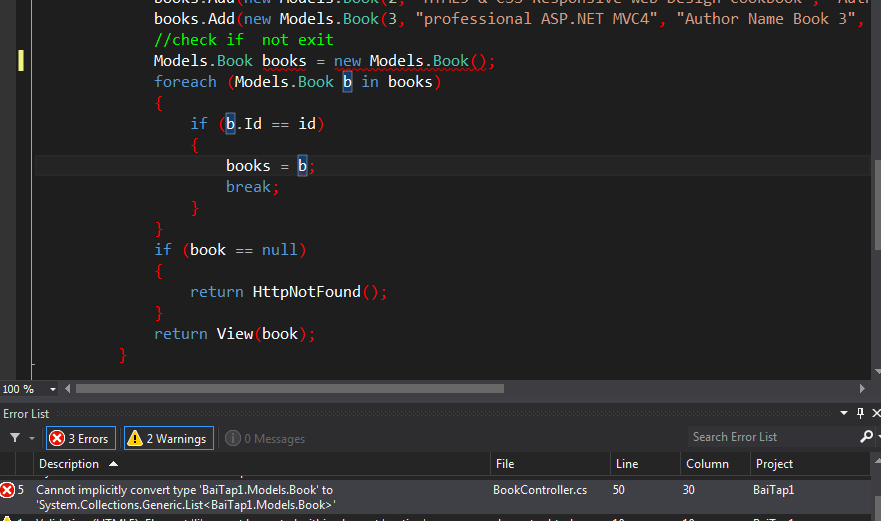
Task: Click the Line column header
Action: pyautogui.click(x=627, y=464)
